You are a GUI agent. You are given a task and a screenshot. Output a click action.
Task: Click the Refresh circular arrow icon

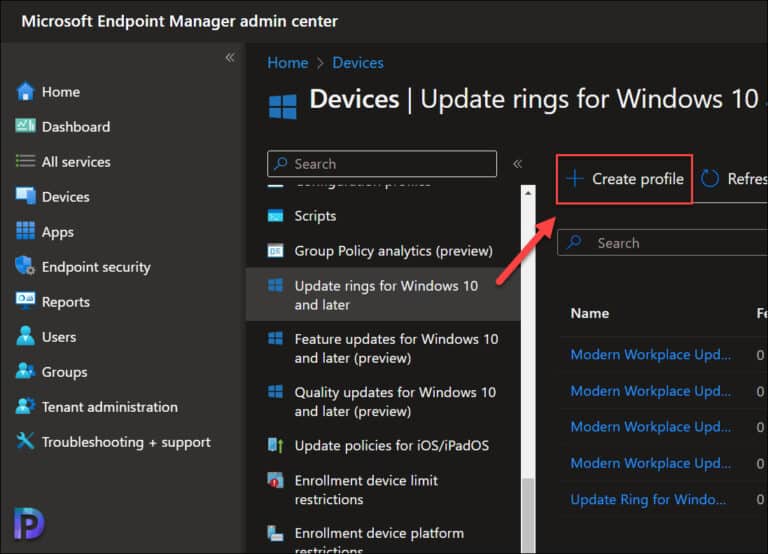[x=710, y=179]
